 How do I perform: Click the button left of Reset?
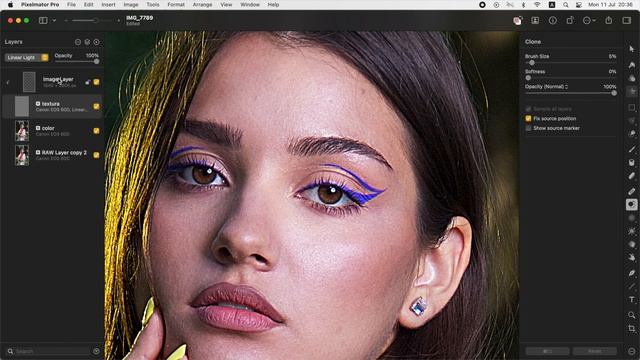(547, 351)
